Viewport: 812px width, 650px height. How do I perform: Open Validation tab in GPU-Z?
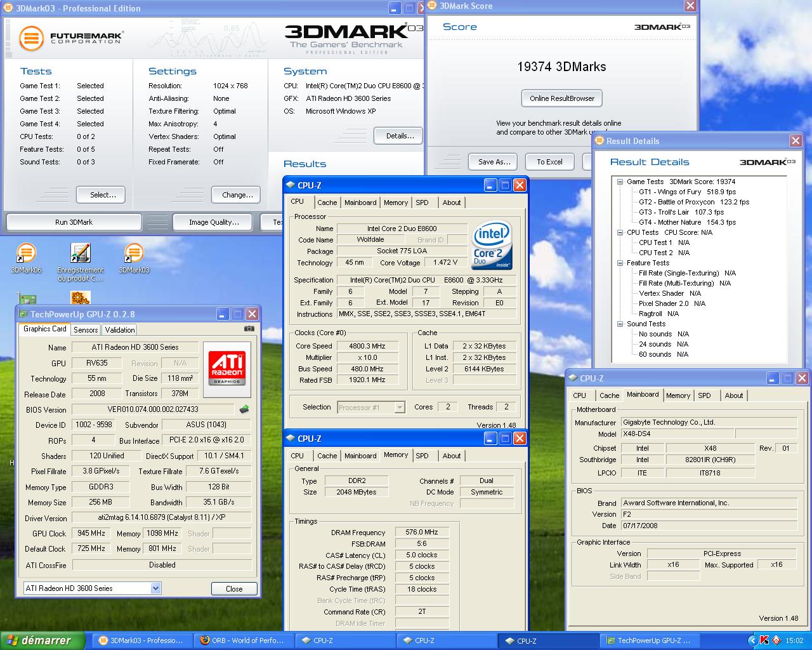click(x=120, y=330)
